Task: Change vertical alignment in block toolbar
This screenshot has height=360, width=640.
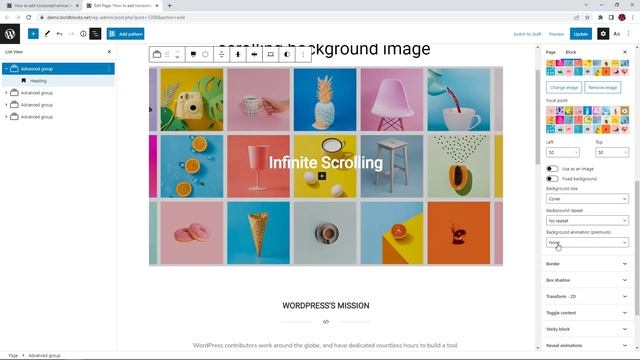Action: point(238,54)
